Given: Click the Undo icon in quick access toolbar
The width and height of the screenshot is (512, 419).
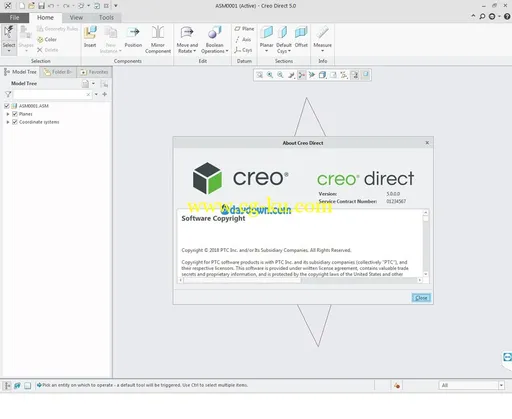Looking at the screenshot, I should pyautogui.click(x=51, y=6).
